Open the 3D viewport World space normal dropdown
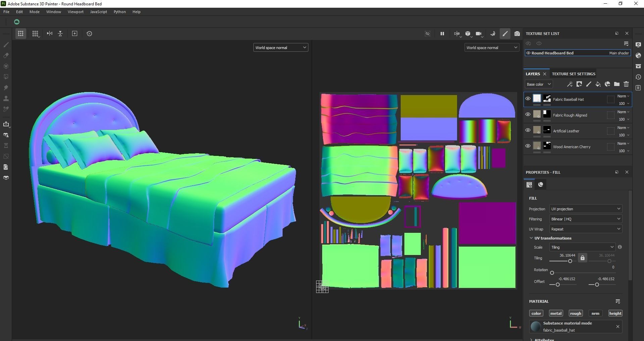The image size is (644, 341). (x=281, y=48)
